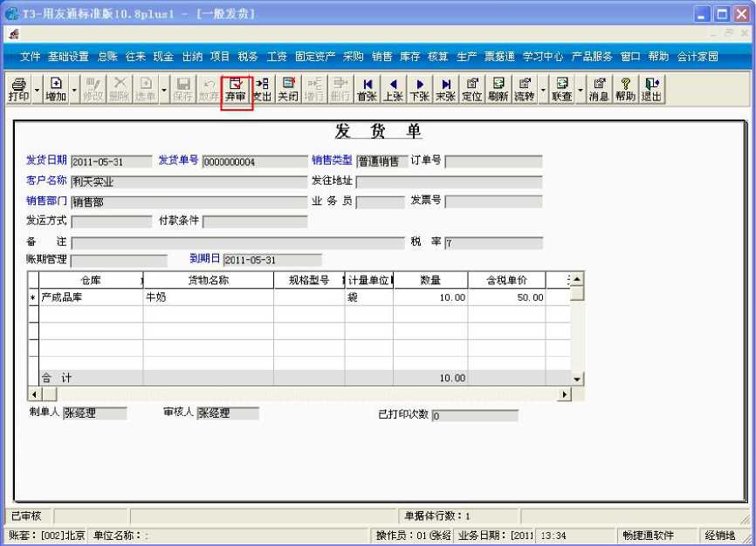Open the 采购 menu
This screenshot has width=756, height=546.
[x=354, y=57]
